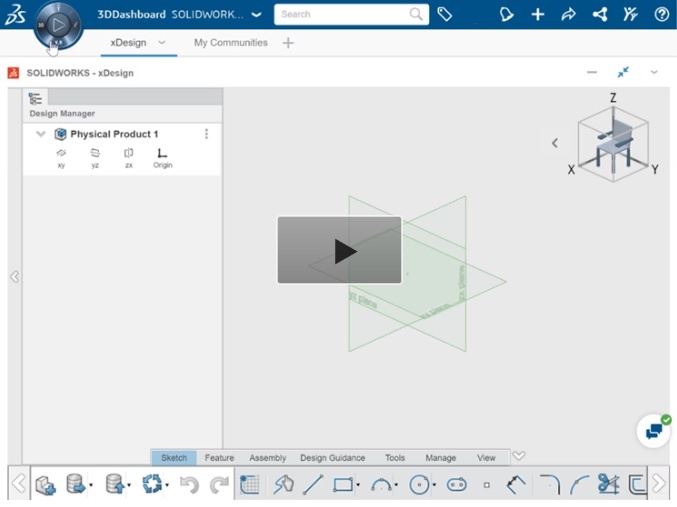Screen dimensions: 677x507
Task: Click the new component icon
Action: [45, 485]
